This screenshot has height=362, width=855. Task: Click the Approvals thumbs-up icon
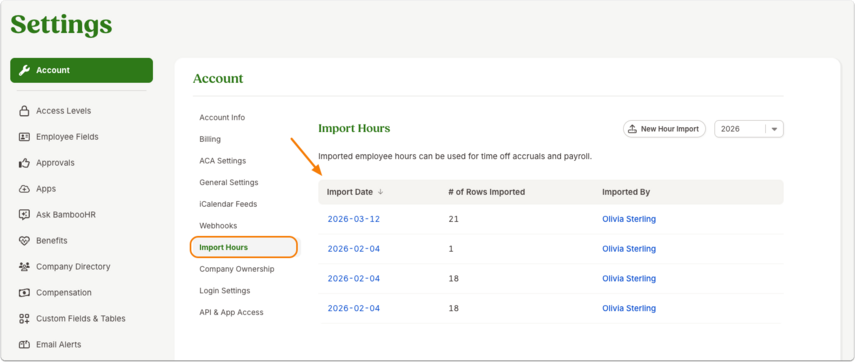(24, 163)
